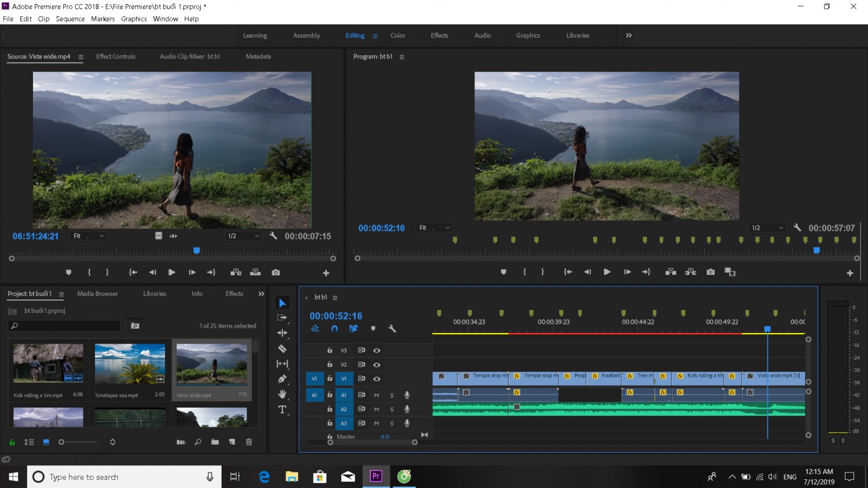Show more workspaces with double chevron

628,35
